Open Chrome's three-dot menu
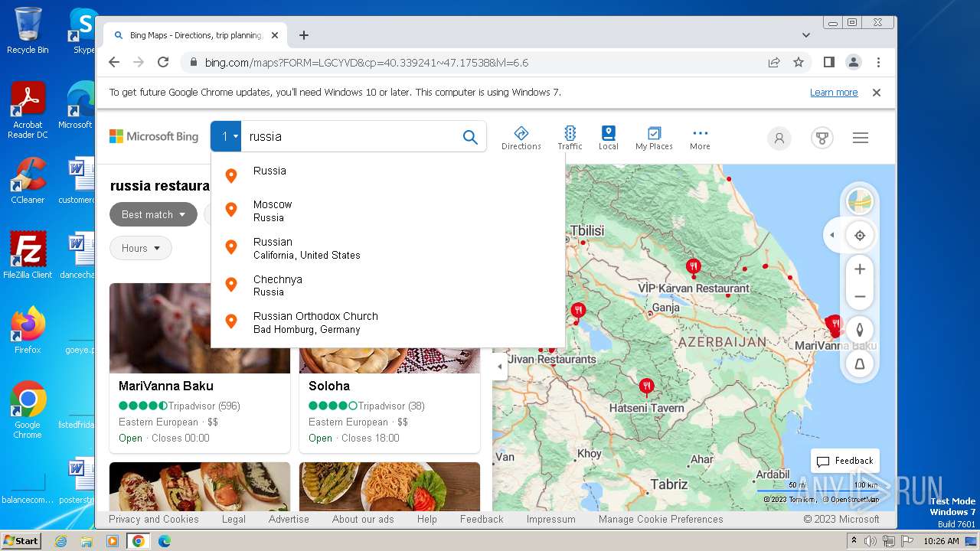This screenshot has height=551, width=980. (878, 63)
